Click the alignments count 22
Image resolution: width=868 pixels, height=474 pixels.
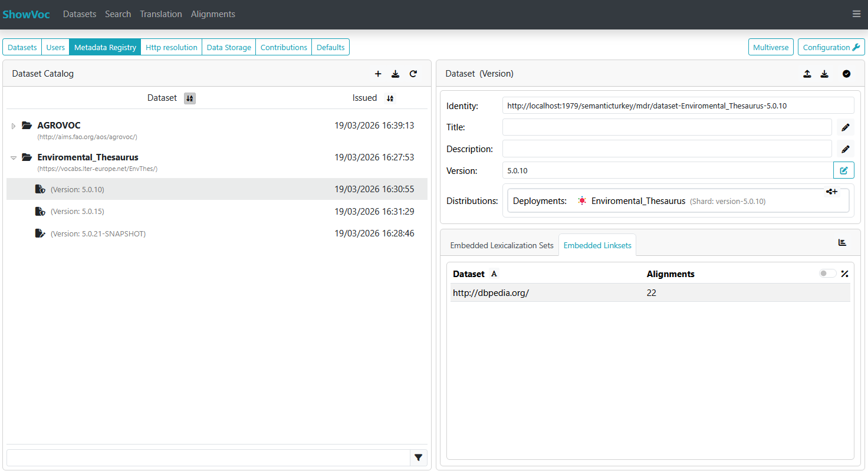[652, 292]
